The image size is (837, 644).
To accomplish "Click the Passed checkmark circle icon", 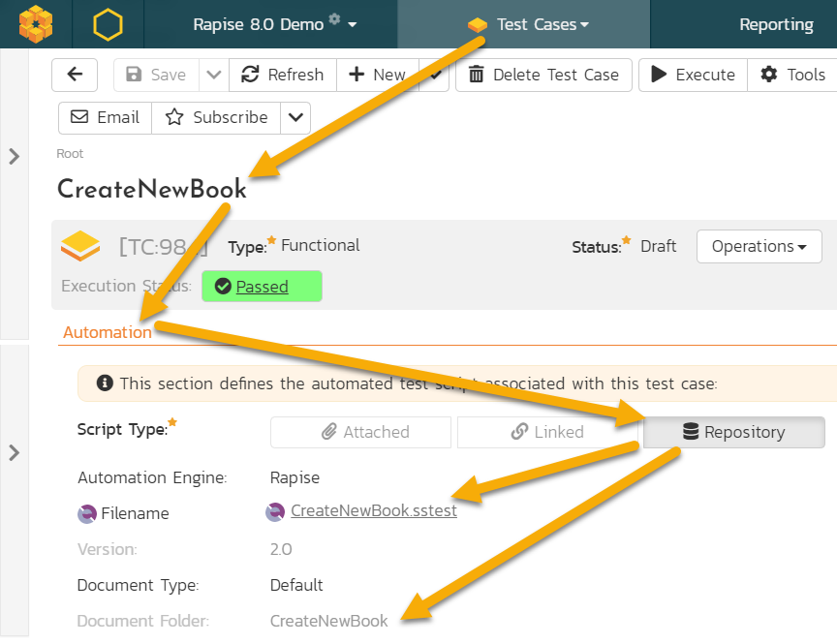I will pyautogui.click(x=223, y=287).
